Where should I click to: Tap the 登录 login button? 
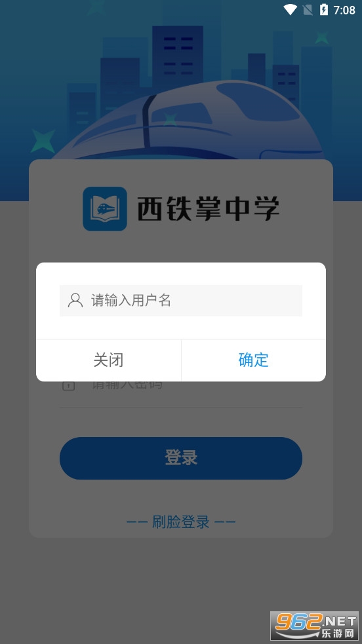pyautogui.click(x=181, y=458)
